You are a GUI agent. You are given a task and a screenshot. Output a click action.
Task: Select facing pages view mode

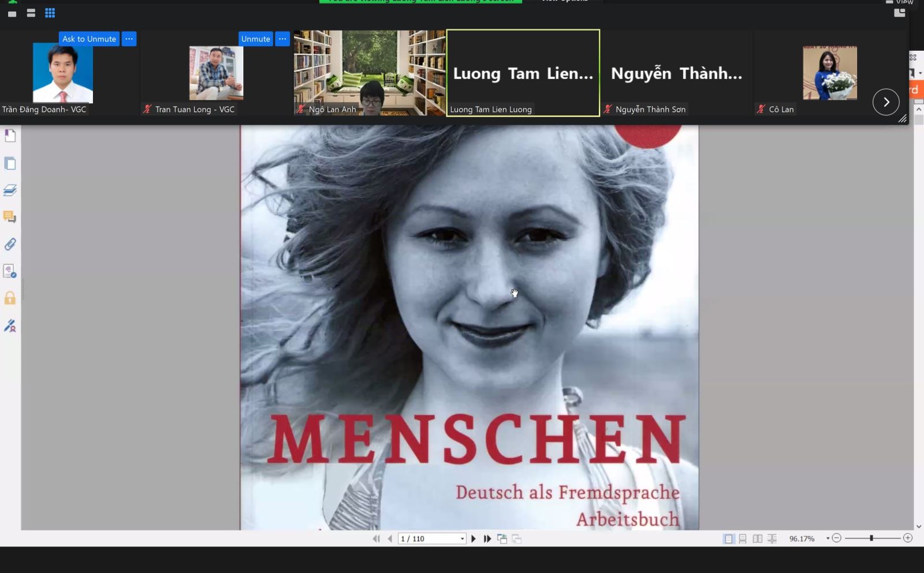(758, 538)
